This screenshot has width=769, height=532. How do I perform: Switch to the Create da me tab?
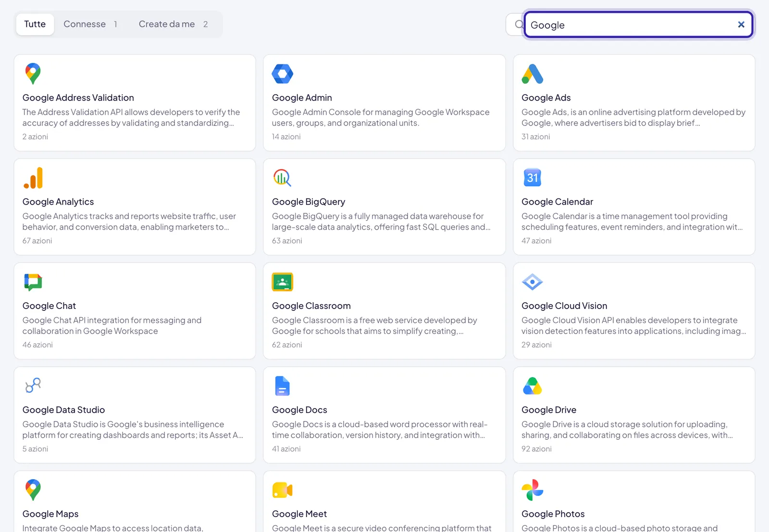click(173, 24)
